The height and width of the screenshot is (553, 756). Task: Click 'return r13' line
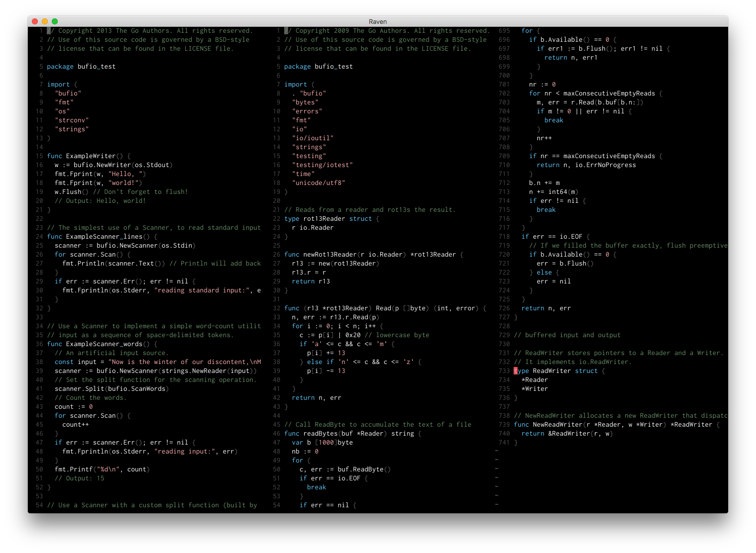(311, 281)
